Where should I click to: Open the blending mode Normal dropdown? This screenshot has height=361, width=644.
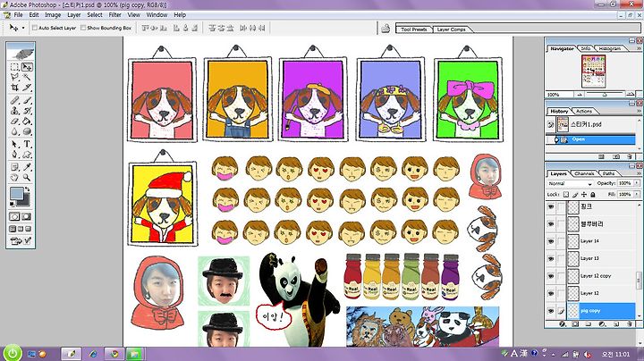tap(570, 183)
